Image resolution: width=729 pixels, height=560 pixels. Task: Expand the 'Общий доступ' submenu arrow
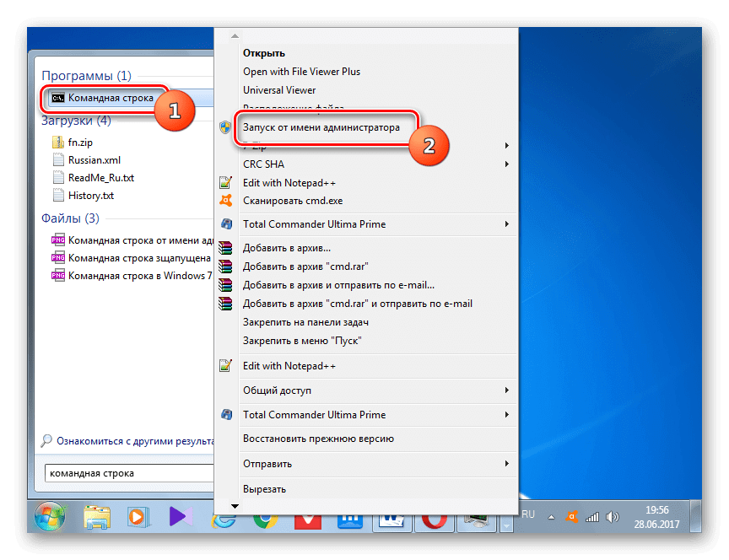pyautogui.click(x=507, y=390)
